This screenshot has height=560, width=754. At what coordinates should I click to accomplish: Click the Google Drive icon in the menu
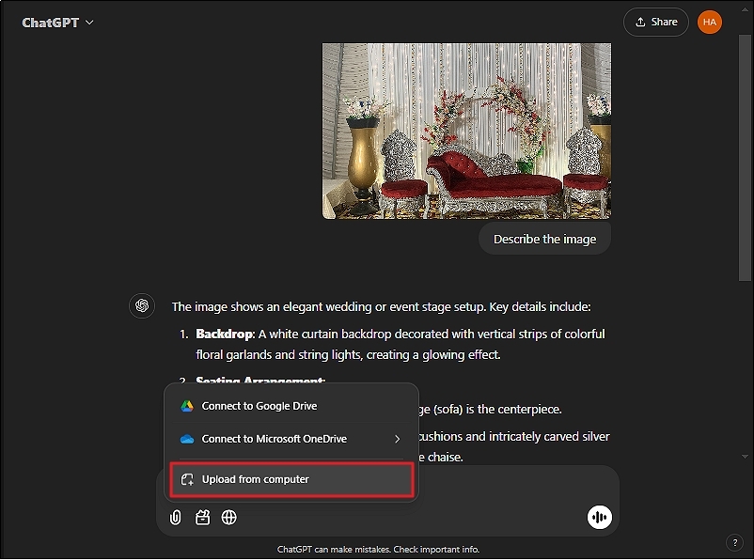click(187, 406)
